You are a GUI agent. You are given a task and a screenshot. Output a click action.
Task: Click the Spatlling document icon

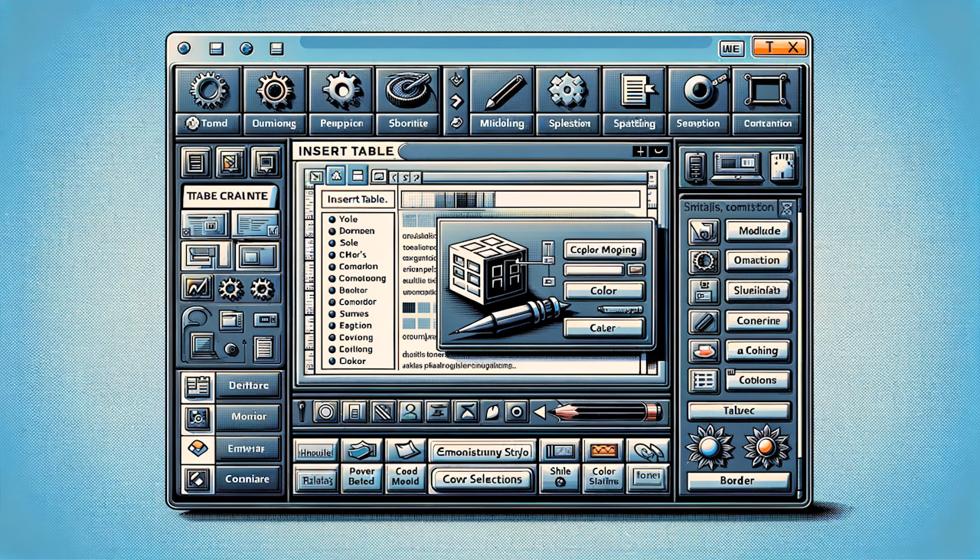(x=634, y=90)
